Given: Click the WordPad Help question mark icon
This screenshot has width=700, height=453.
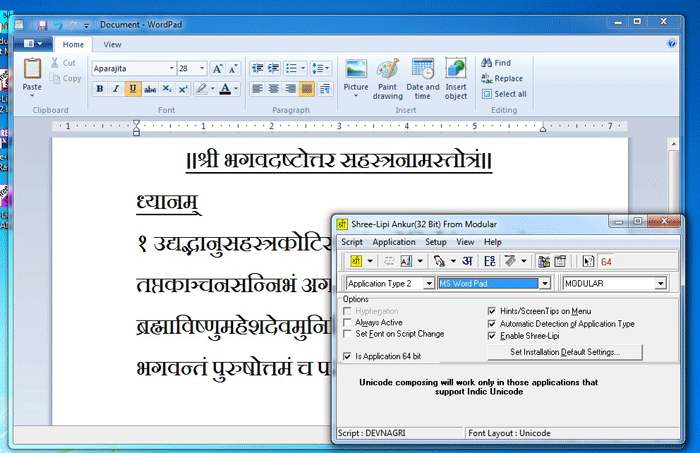Looking at the screenshot, I should pos(671,43).
